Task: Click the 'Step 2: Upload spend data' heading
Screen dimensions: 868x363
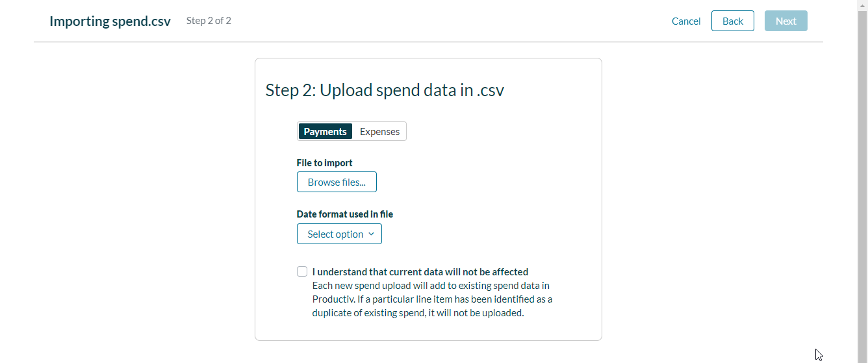Action: (385, 90)
